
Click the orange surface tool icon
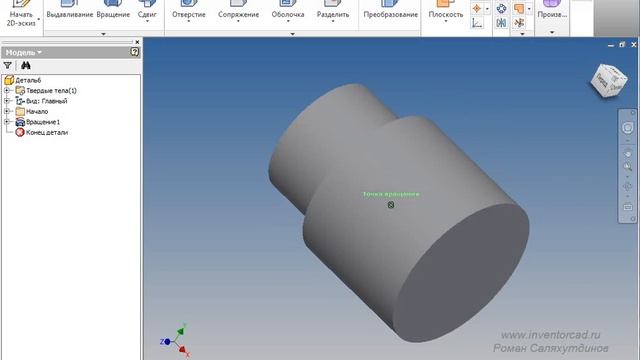pos(519,8)
